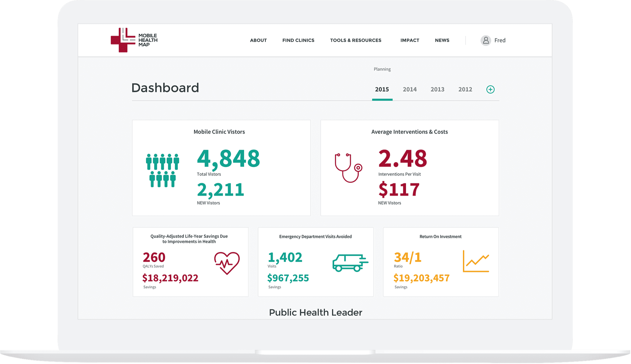Screen dimensions: 631x364
Task: Select the 2012 year tab
Action: tap(465, 90)
